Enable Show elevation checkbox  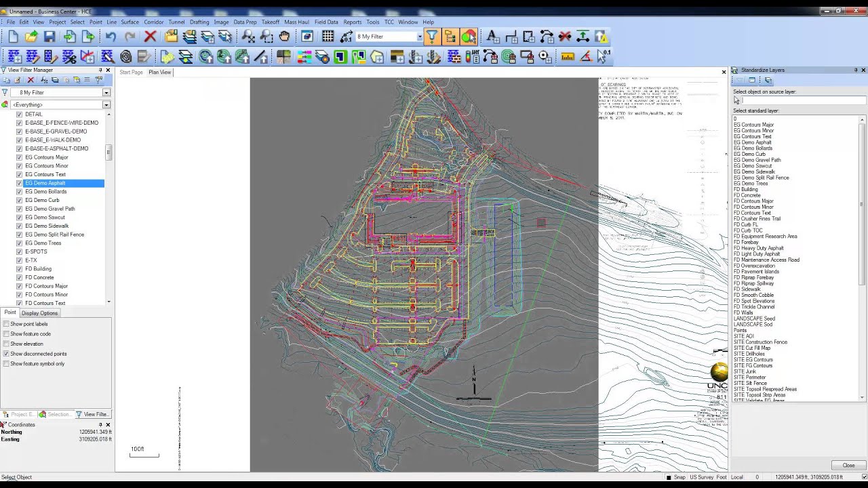click(6, 344)
